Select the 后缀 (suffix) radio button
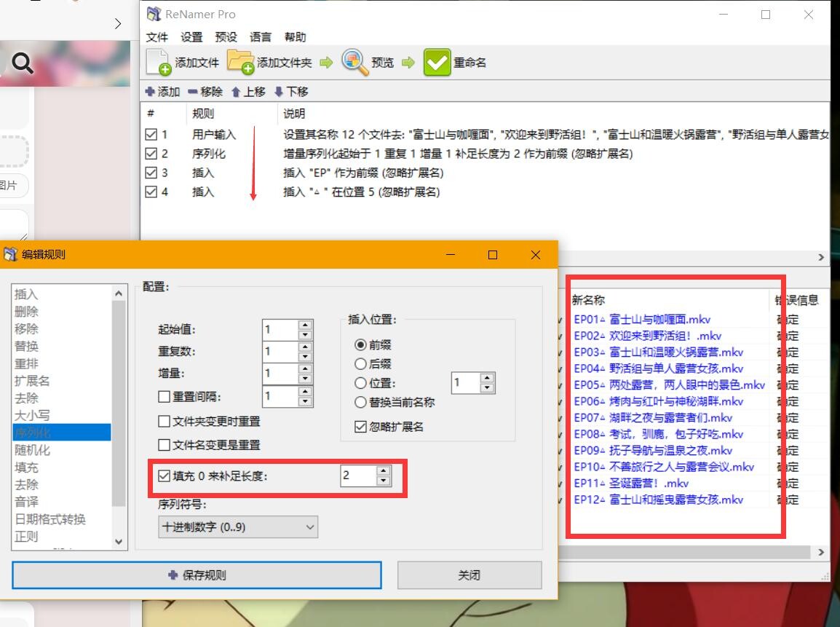The width and height of the screenshot is (840, 627). click(x=360, y=363)
